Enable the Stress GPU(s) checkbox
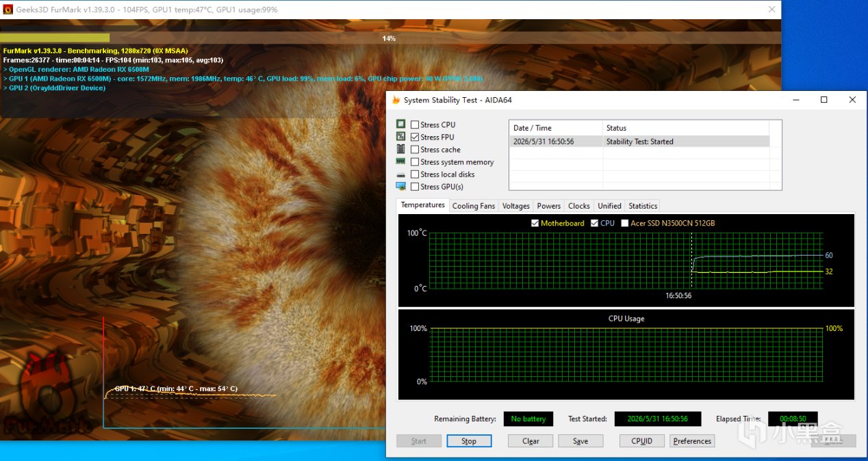Screen dimensions: 868x461 (415, 187)
